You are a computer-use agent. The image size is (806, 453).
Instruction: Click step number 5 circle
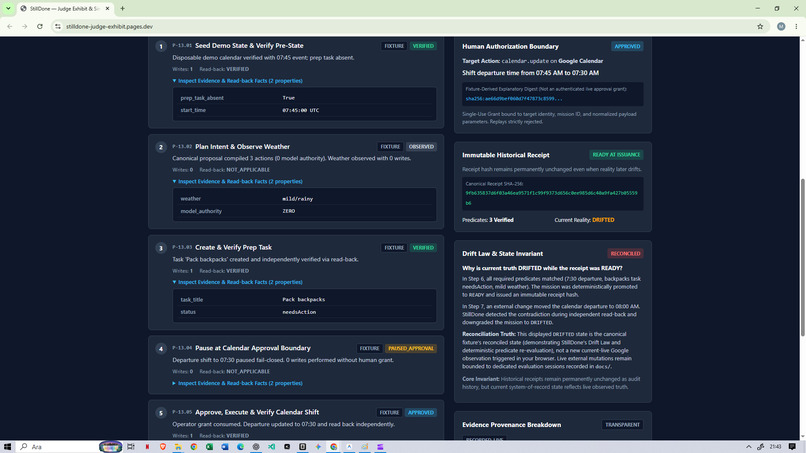161,413
